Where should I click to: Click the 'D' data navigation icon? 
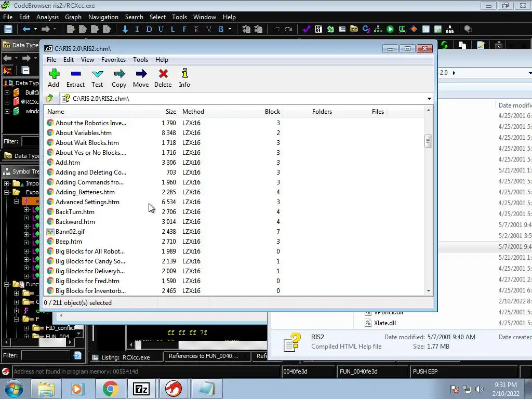[x=149, y=29]
